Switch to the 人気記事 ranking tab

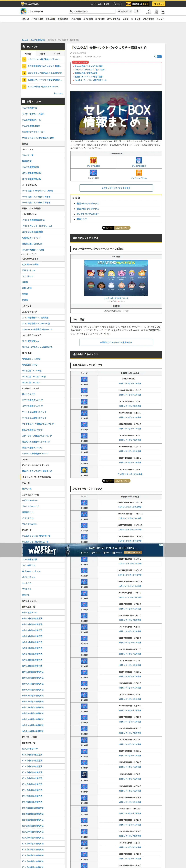point(28,54)
